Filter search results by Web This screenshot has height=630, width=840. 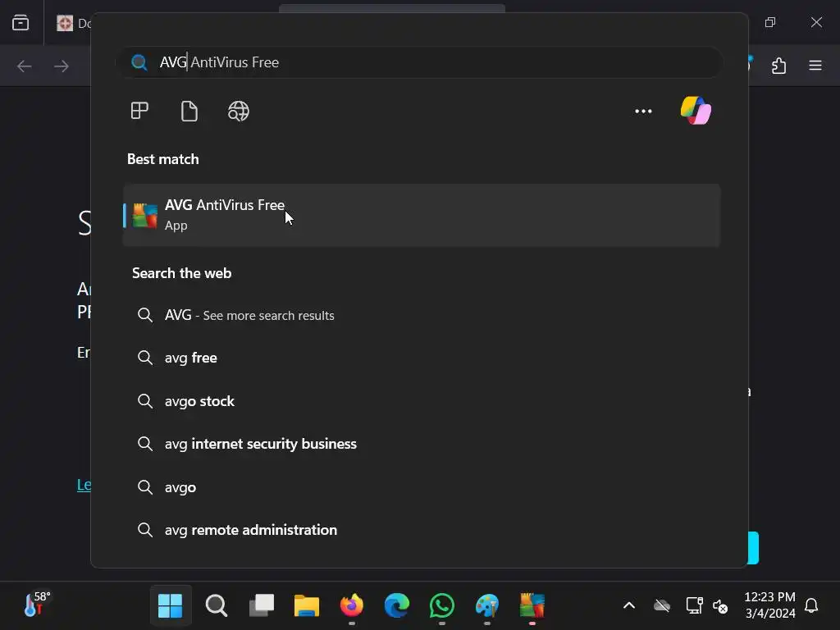(x=239, y=111)
